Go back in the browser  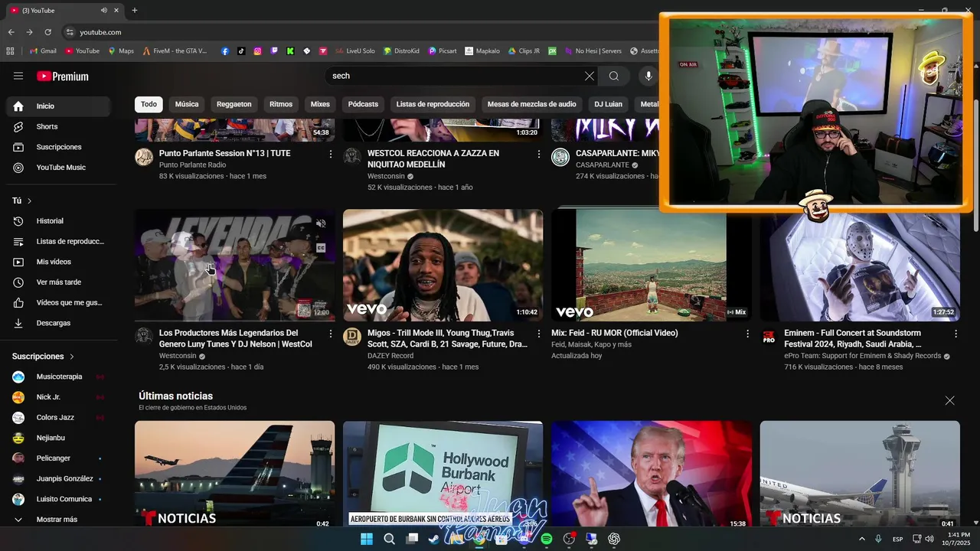(11, 32)
